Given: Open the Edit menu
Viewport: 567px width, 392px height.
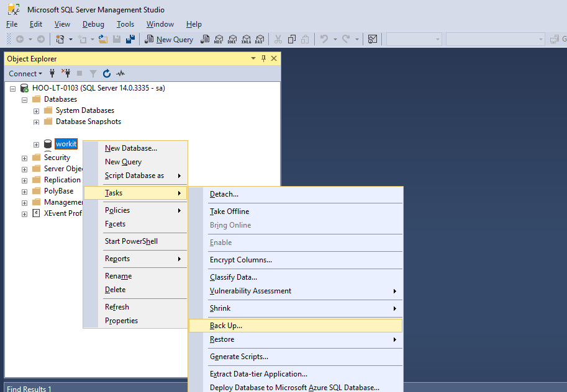Looking at the screenshot, I should tap(36, 24).
